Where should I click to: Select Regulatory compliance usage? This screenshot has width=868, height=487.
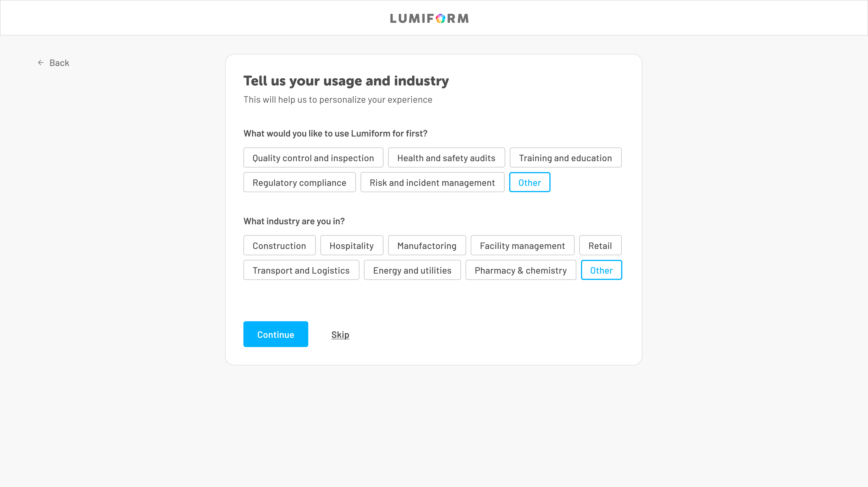tap(299, 182)
